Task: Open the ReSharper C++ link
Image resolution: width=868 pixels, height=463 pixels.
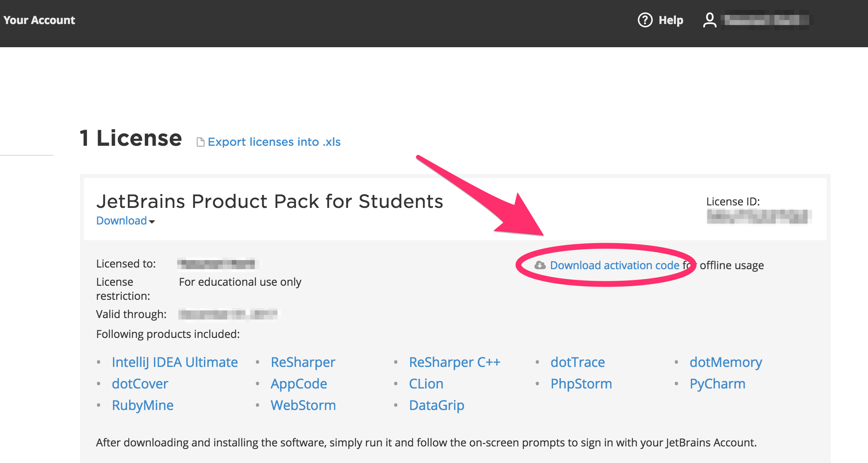Action: [455, 362]
